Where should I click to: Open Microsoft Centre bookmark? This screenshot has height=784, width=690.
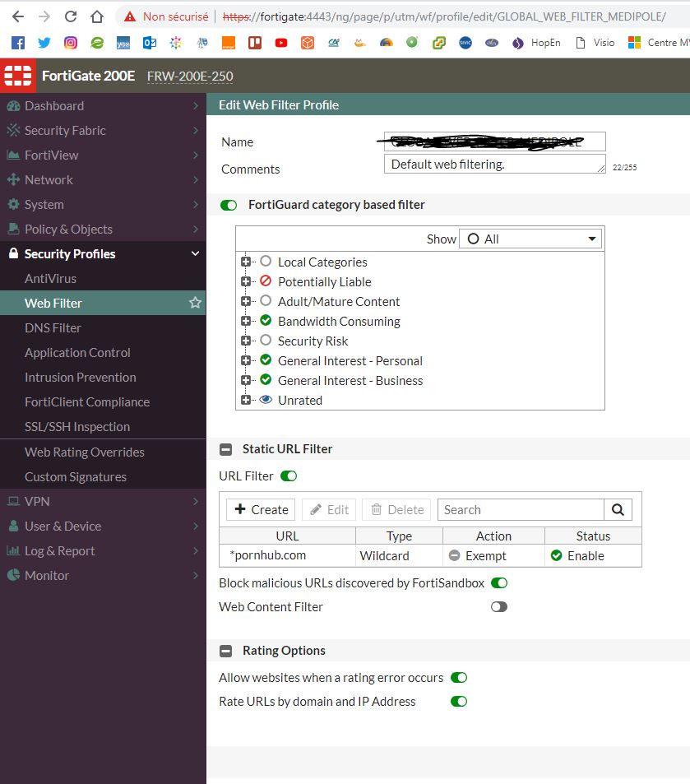(659, 43)
